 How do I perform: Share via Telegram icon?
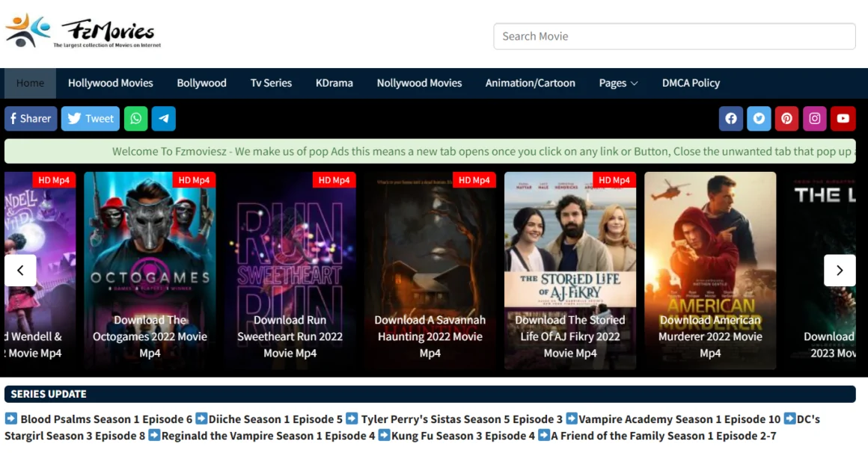[x=164, y=118]
